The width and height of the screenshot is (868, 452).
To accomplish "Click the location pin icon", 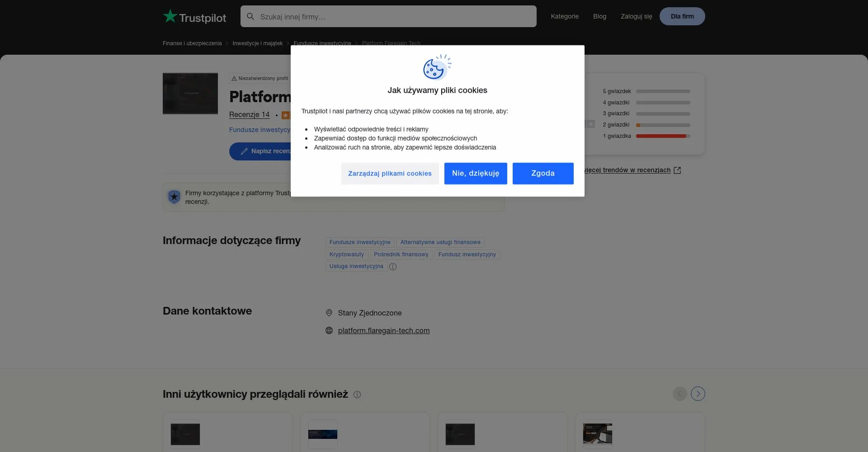I will pos(329,313).
